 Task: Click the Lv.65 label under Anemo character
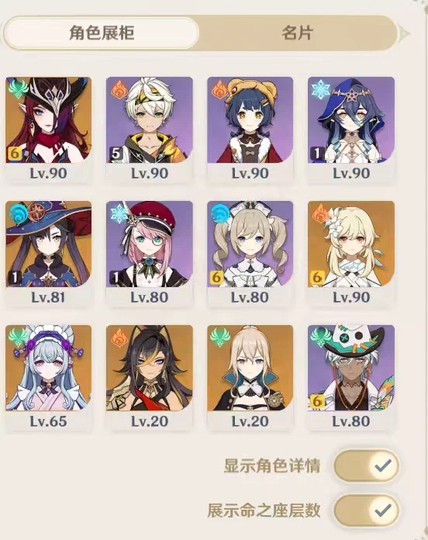point(49,421)
